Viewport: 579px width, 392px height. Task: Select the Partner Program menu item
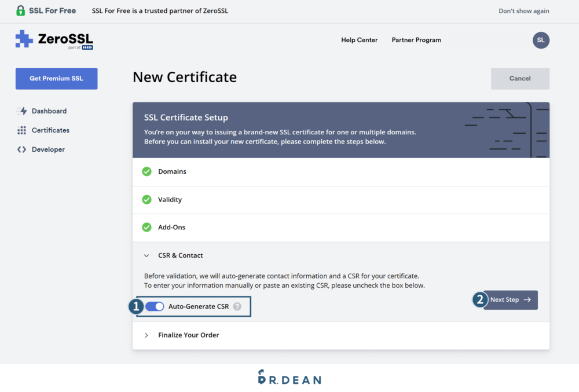pyautogui.click(x=416, y=40)
